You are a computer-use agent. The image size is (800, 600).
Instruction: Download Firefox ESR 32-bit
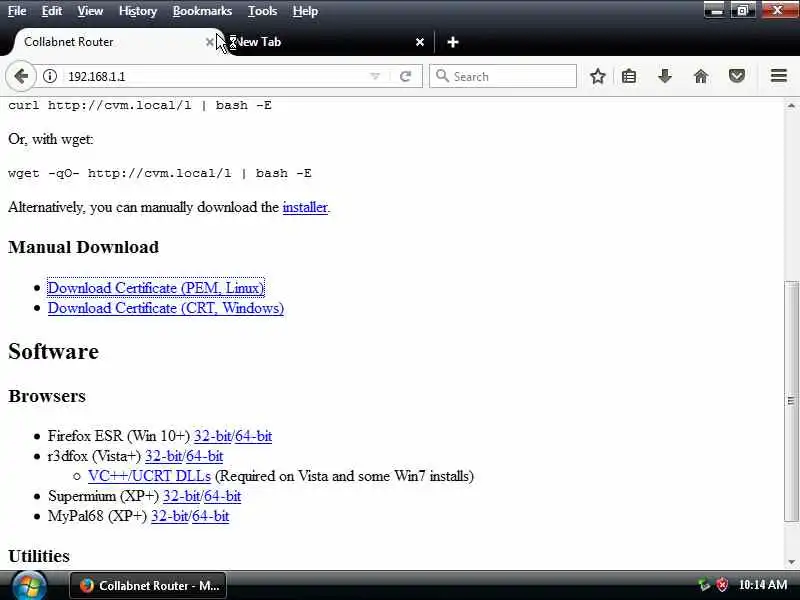212,436
